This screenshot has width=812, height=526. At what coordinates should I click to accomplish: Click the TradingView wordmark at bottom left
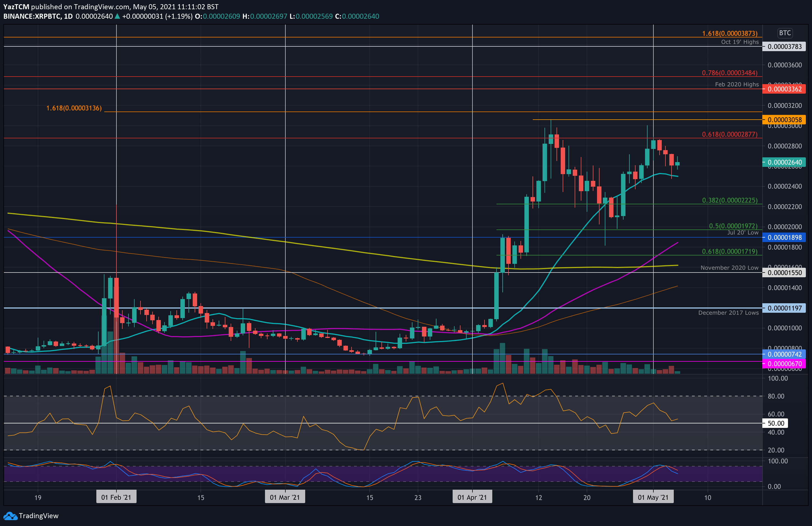coord(39,516)
